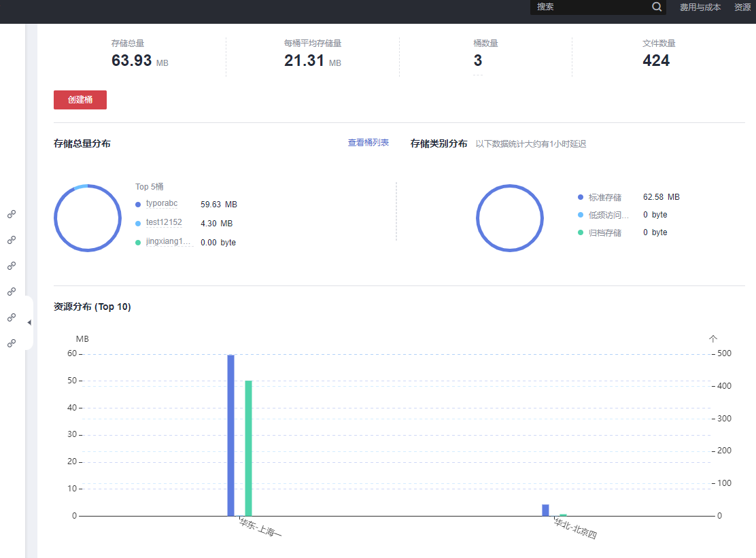Click the tall blue bar for 华东-上海一

[231, 435]
